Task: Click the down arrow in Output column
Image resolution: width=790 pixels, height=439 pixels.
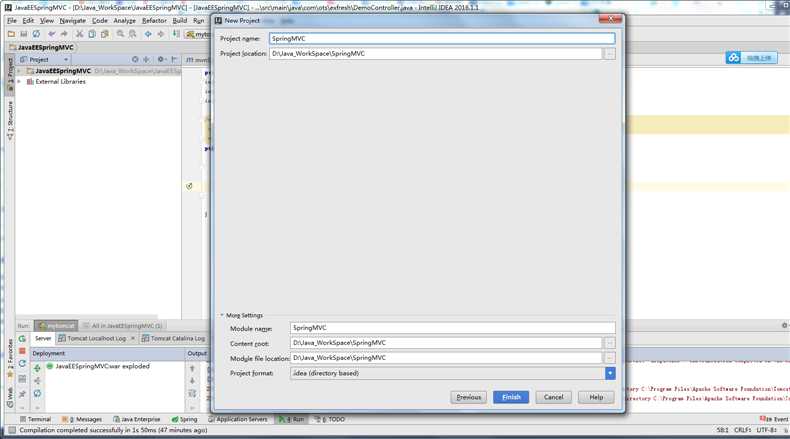Action: 192,381
